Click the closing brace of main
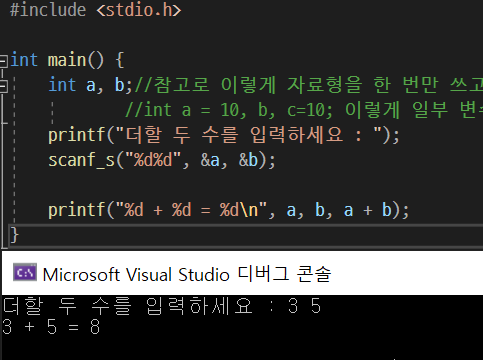 (14, 235)
